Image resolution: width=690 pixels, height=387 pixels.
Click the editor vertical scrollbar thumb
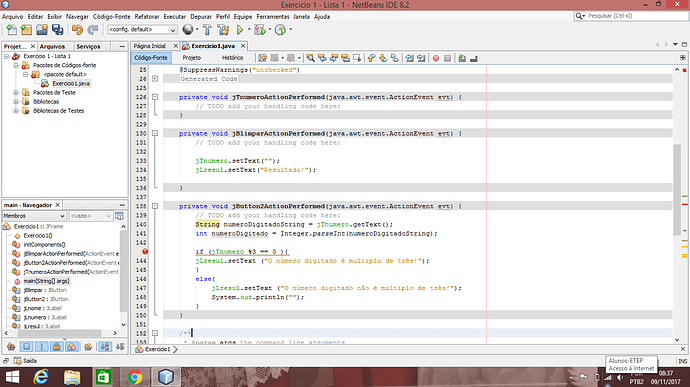click(x=677, y=190)
